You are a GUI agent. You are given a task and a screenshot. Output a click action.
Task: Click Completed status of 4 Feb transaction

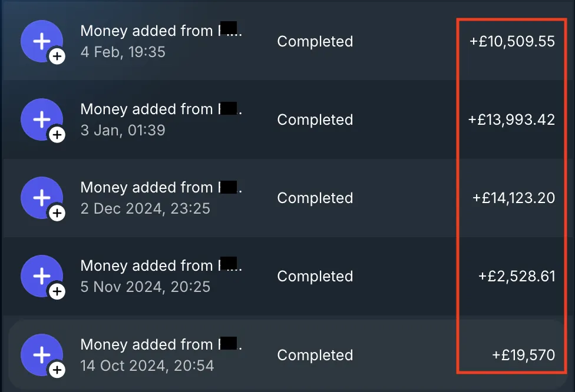pyautogui.click(x=315, y=41)
